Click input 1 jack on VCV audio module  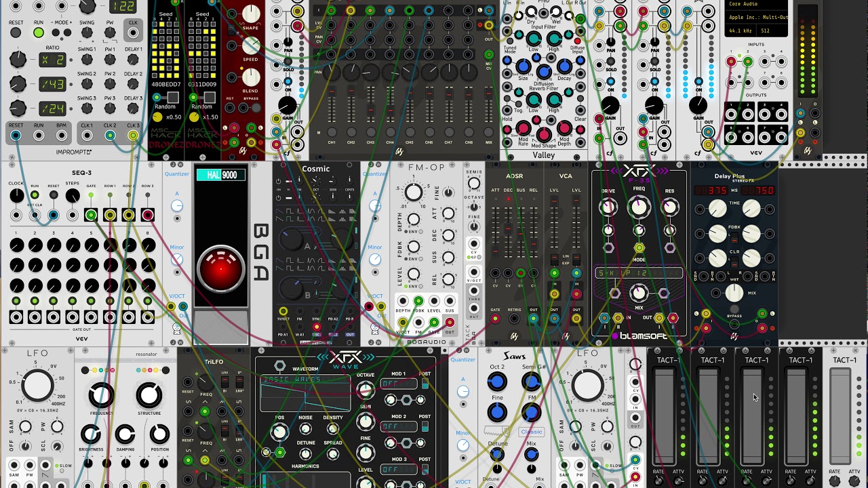coord(731,62)
